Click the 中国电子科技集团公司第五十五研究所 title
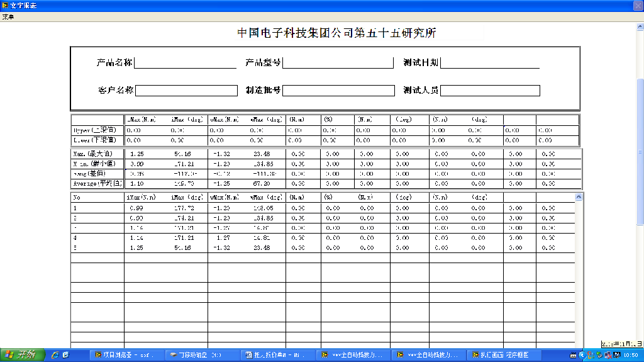644x362 pixels. (x=336, y=33)
